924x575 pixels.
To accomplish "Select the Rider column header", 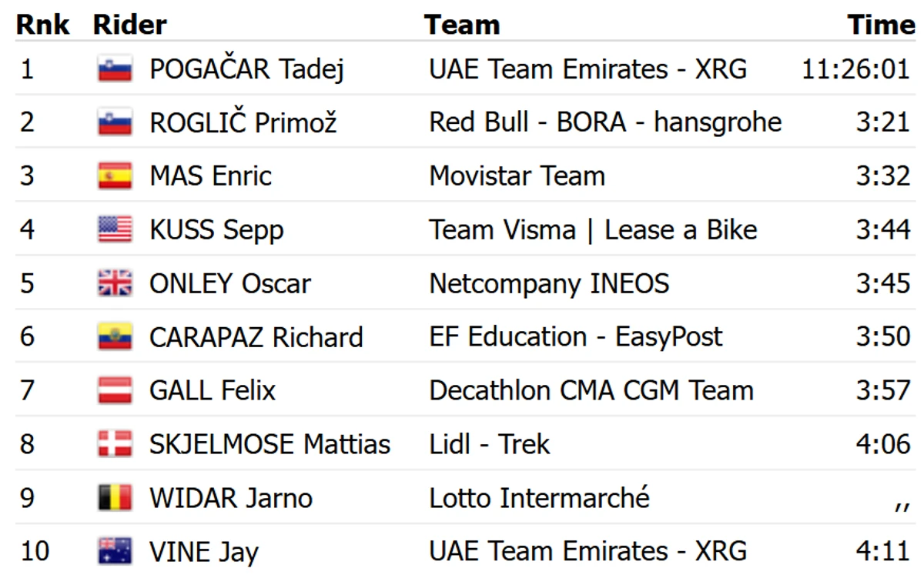I will (x=129, y=25).
